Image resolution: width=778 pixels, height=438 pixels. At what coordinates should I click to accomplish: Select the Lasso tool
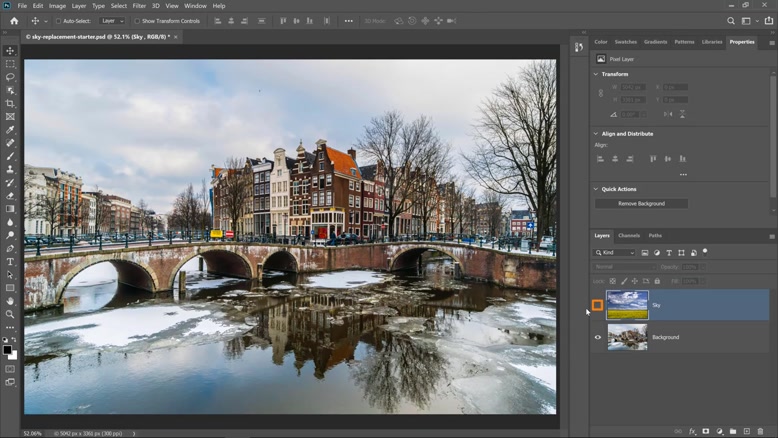(10, 77)
